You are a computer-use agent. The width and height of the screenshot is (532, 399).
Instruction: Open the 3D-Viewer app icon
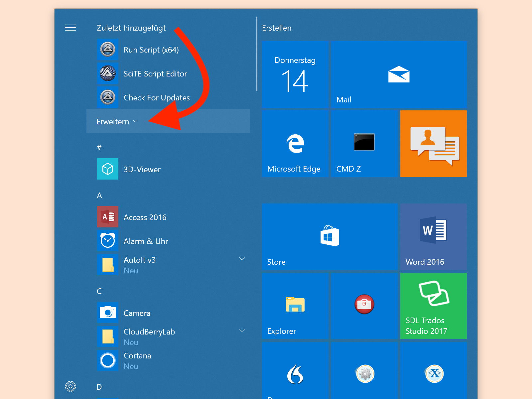(108, 169)
